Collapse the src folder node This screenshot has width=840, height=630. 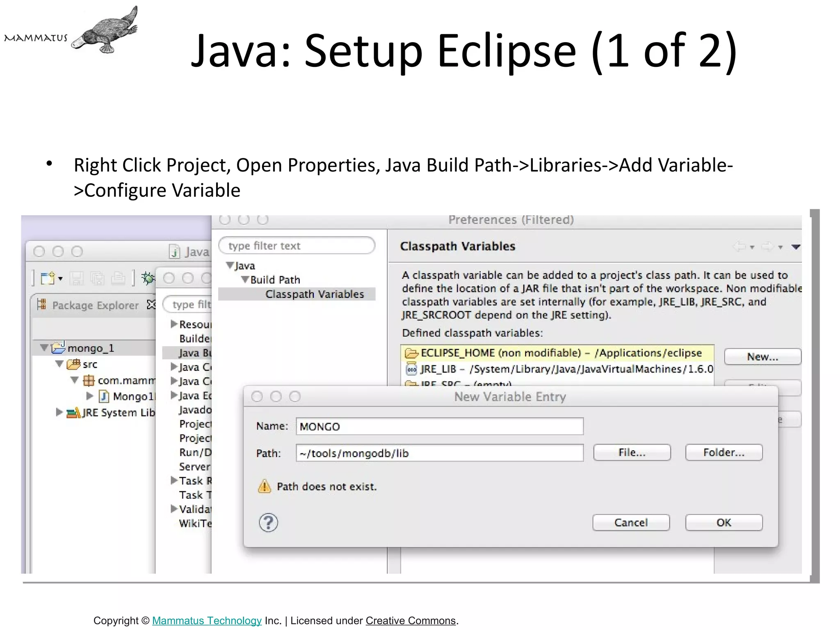(x=59, y=364)
